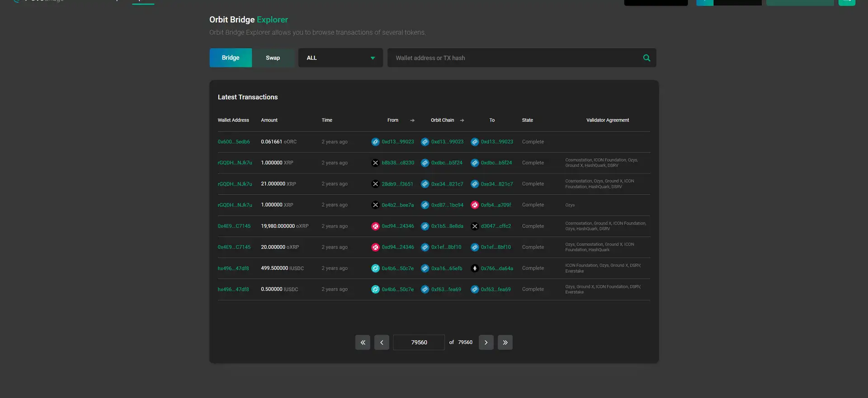
Task: Open destination hash d3047...cffc2
Action: click(x=495, y=226)
